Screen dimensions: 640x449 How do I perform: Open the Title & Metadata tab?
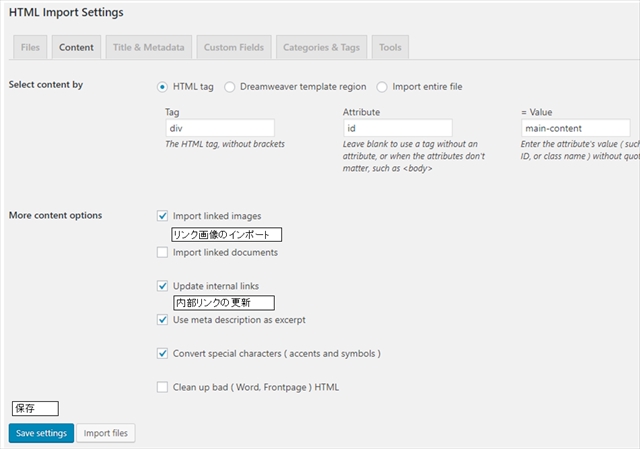tap(149, 47)
